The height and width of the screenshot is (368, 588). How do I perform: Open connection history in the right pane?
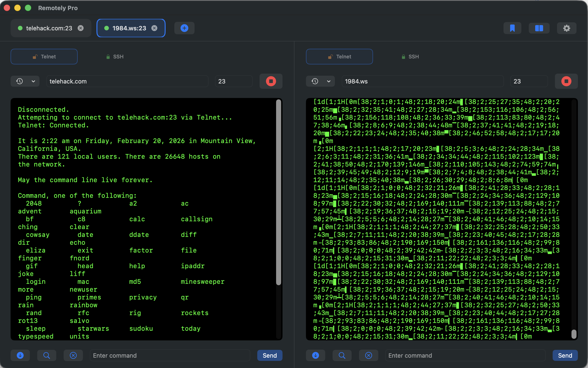315,81
